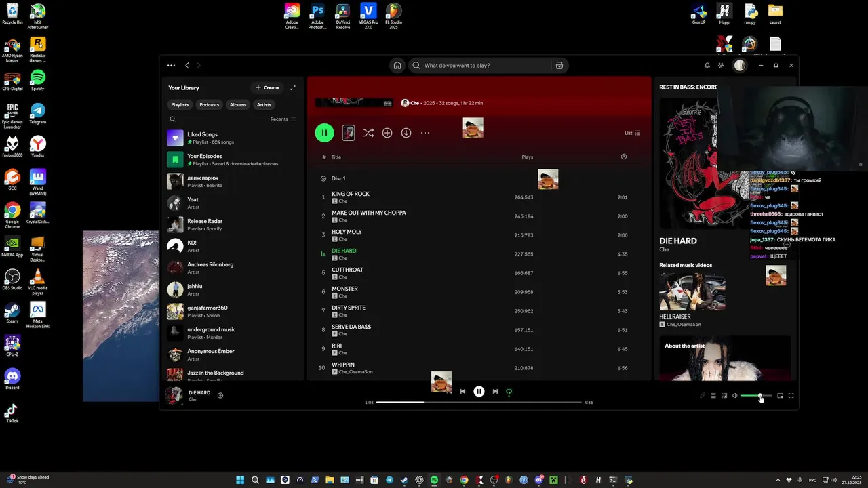Filter library by Artists
Image resolution: width=868 pixels, height=488 pixels.
point(264,105)
